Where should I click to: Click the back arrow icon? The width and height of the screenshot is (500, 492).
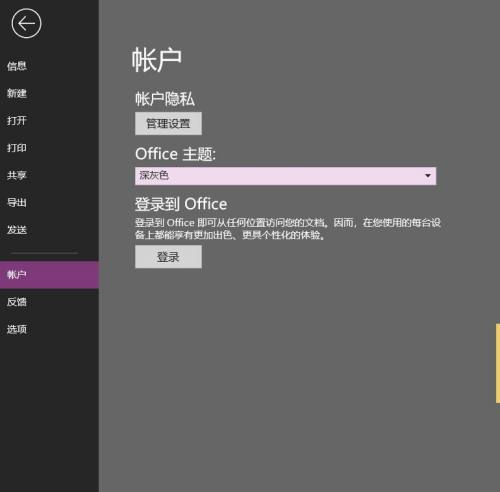point(26,23)
